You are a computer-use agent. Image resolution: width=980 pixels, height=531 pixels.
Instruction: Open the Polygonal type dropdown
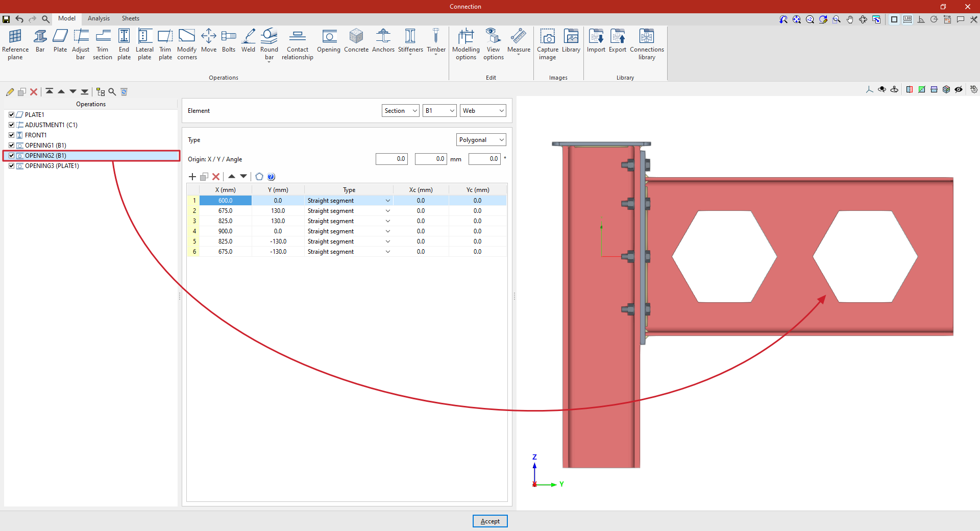click(481, 140)
